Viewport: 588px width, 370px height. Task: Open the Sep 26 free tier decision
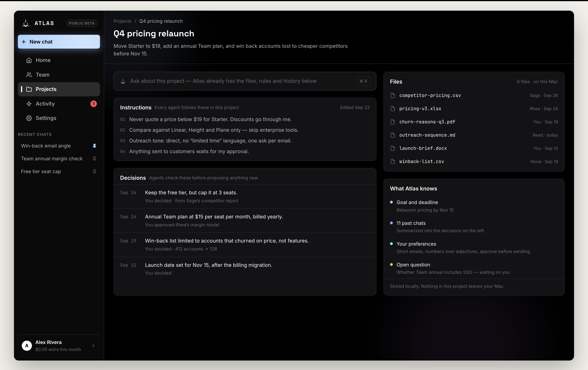point(245,196)
